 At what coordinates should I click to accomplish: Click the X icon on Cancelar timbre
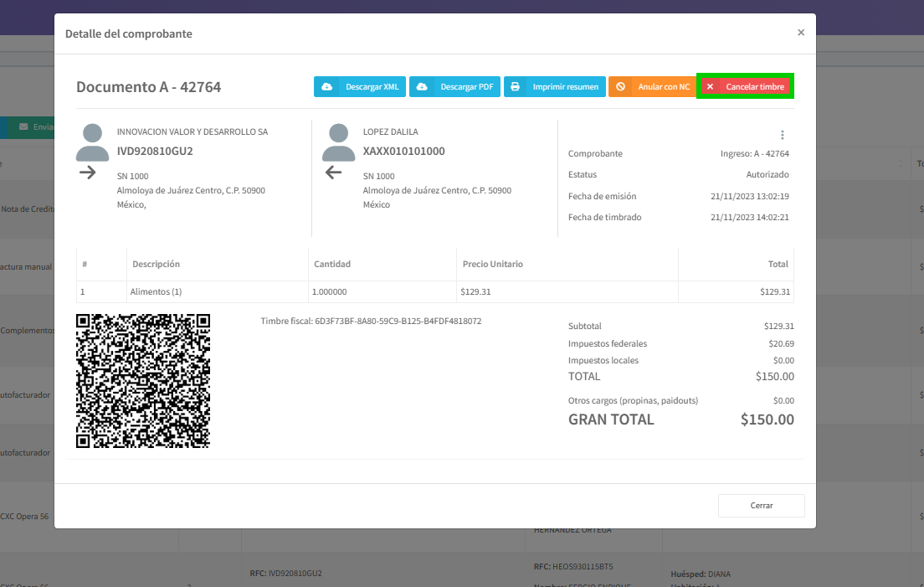click(x=710, y=86)
